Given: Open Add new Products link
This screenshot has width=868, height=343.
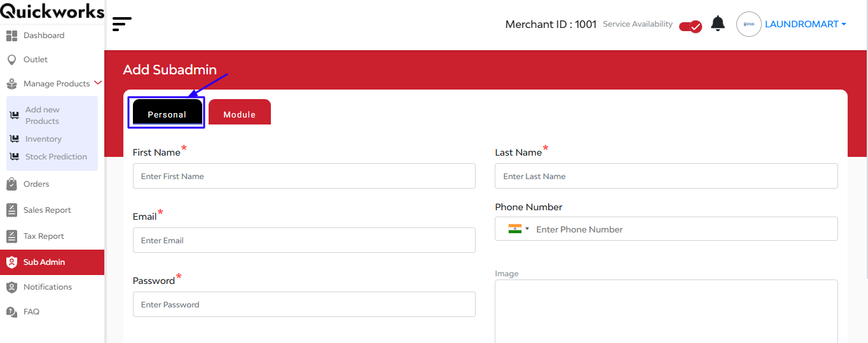Looking at the screenshot, I should pyautogui.click(x=42, y=116).
